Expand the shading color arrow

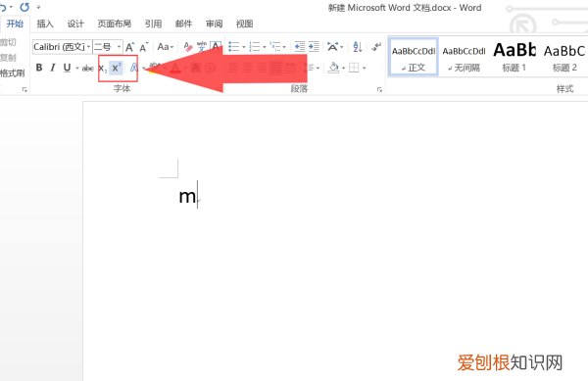pyautogui.click(x=344, y=68)
